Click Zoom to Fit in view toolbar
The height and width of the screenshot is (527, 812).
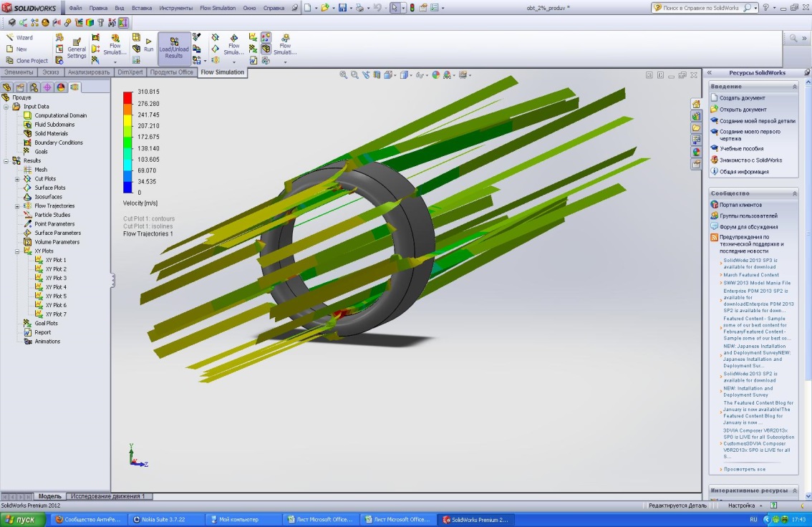[x=343, y=75]
